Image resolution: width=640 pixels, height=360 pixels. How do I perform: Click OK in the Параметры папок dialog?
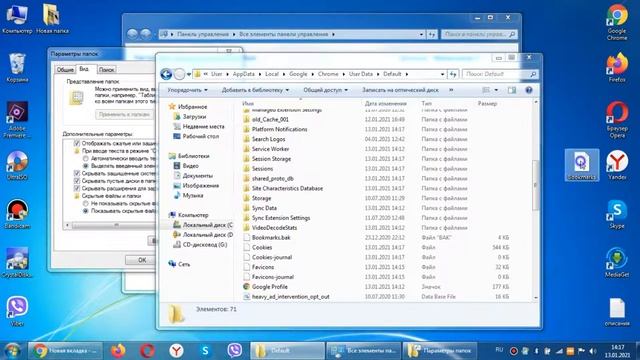click(x=141, y=260)
